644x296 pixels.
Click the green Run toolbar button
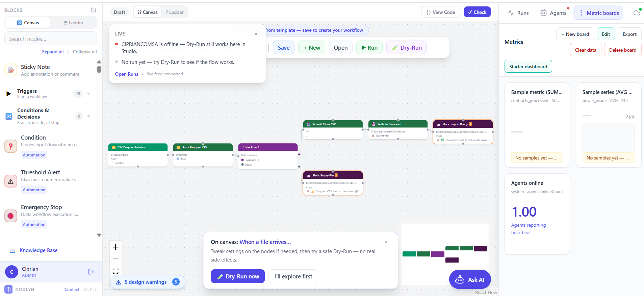click(369, 48)
